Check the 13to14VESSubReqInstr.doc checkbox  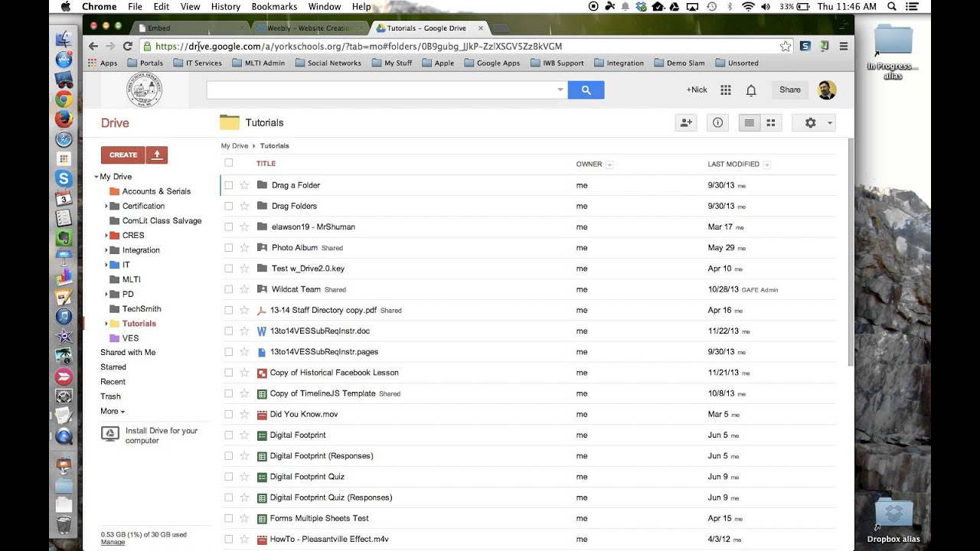click(x=228, y=331)
